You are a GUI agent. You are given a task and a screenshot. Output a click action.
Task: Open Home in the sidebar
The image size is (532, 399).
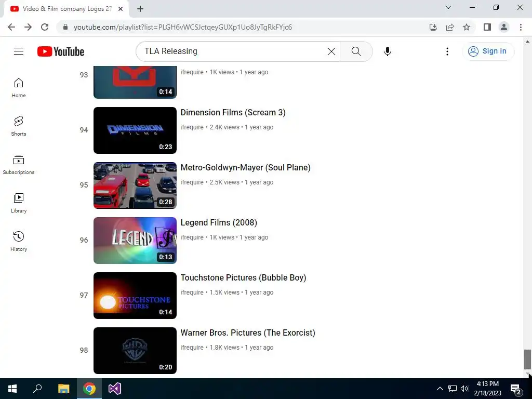19,88
